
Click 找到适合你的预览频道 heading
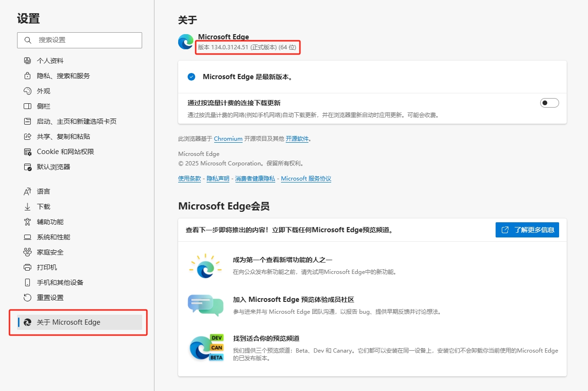click(x=266, y=338)
